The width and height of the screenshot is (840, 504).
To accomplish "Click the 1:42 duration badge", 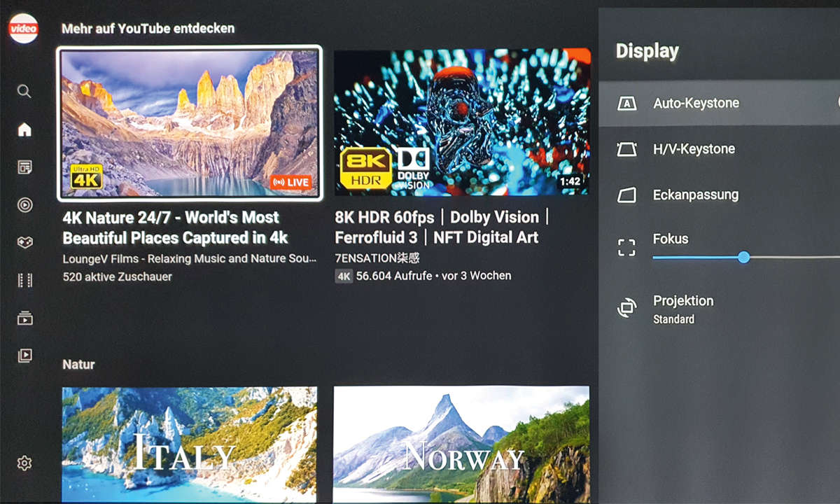I will [x=570, y=182].
